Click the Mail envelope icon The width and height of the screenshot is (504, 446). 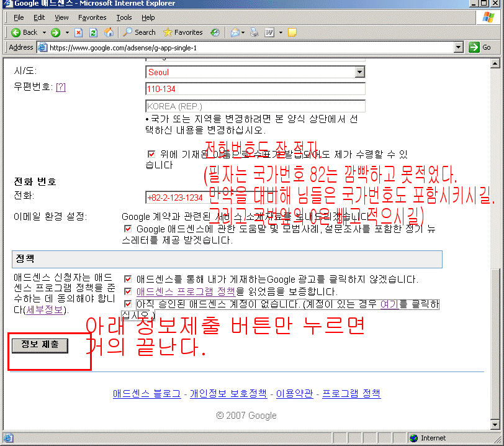point(235,32)
